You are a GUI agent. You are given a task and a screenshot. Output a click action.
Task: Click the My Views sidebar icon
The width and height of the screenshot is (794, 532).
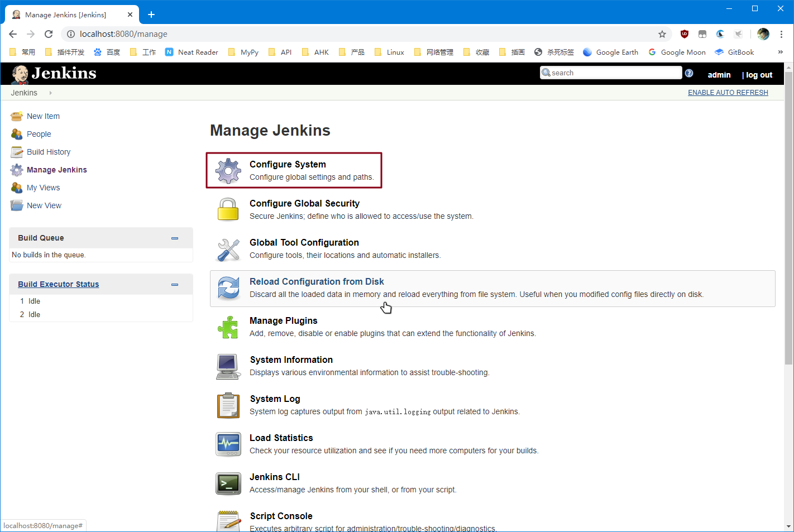[x=17, y=188]
